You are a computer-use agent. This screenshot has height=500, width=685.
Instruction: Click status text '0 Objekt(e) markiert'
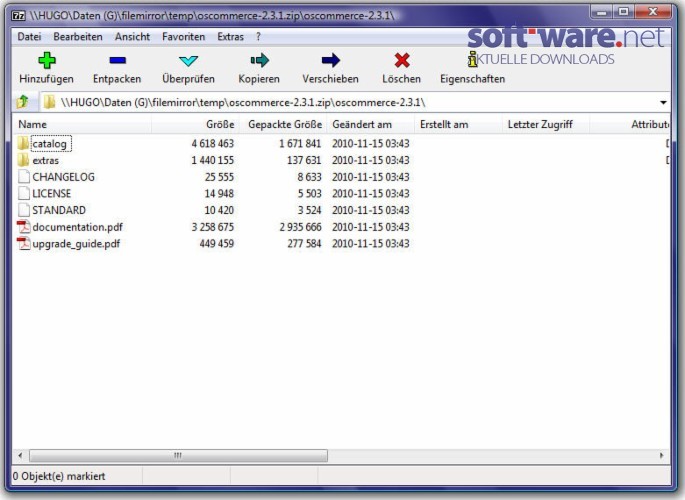click(59, 476)
